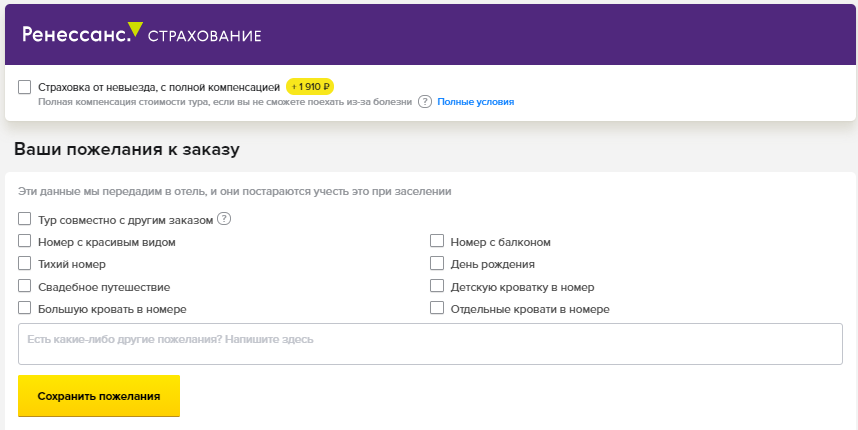Check Детскую кроватку в номер
This screenshot has height=430, width=858.
(437, 286)
